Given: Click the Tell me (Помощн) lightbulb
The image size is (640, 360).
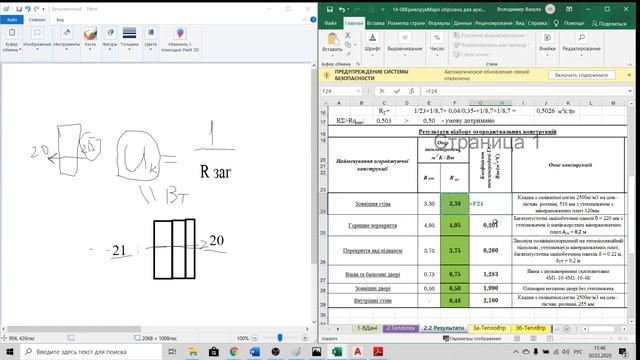Looking at the screenshot, I should [556, 23].
